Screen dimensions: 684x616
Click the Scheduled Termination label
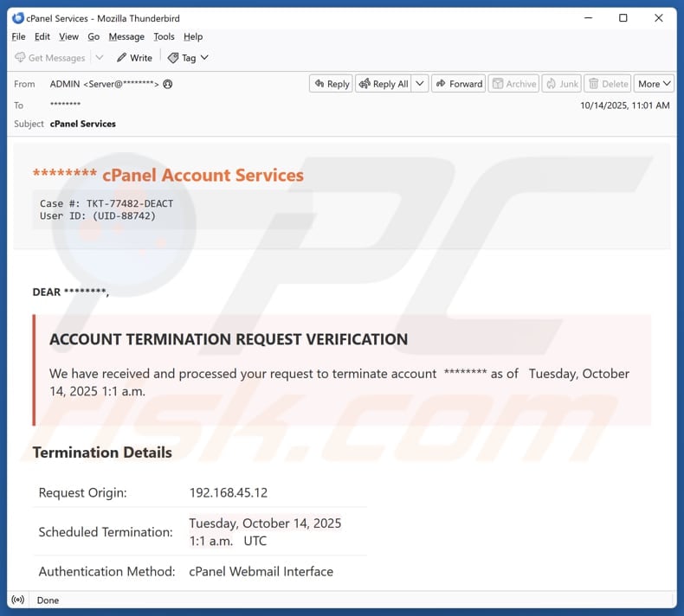pyautogui.click(x=106, y=532)
